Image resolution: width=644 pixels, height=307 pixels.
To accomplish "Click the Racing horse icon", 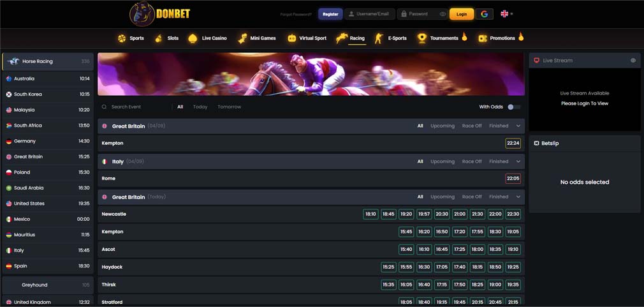I will click(342, 38).
